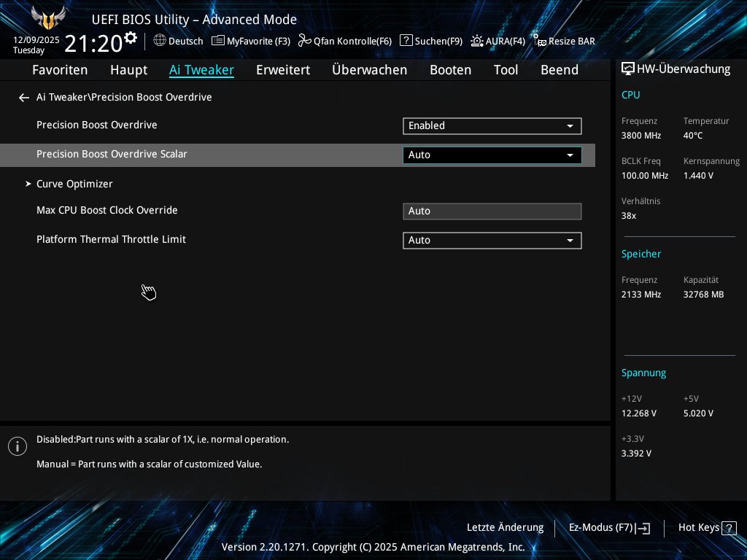Open Suchen (F9) search
The width and height of the screenshot is (747, 560).
point(431,41)
